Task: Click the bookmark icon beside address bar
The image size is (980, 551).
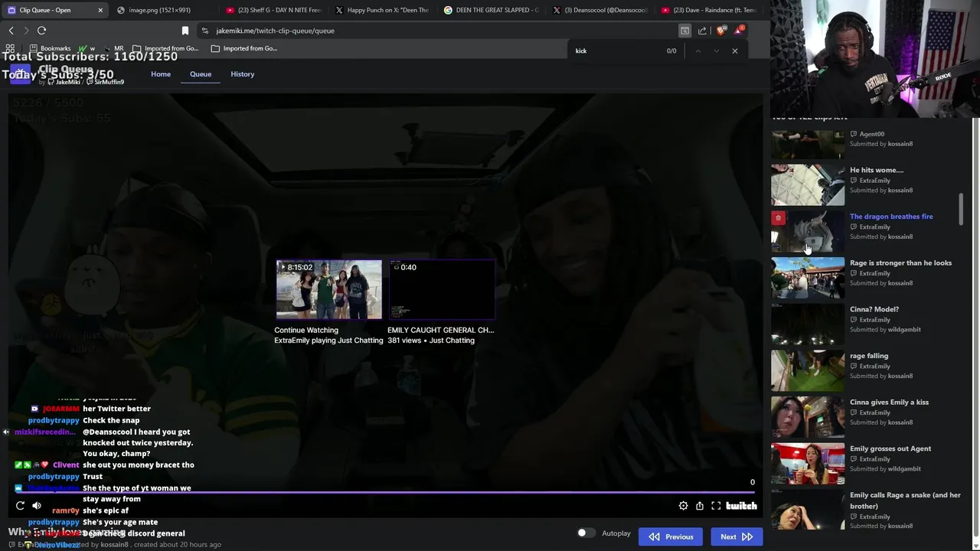Action: pyautogui.click(x=185, y=31)
